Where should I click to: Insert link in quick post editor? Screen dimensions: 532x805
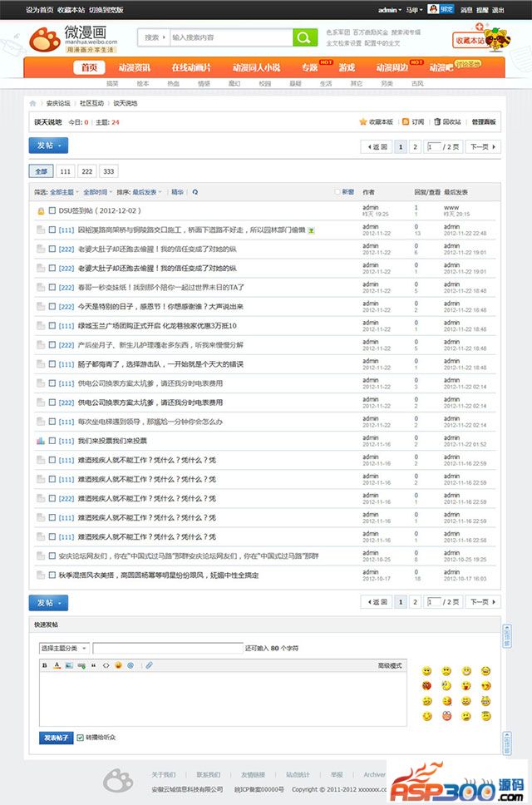coord(81,665)
